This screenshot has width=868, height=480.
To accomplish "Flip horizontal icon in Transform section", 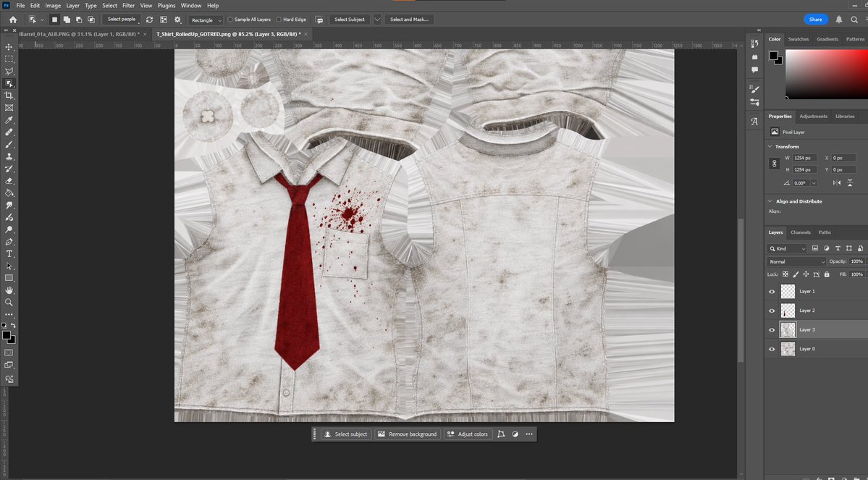I will [x=836, y=182].
